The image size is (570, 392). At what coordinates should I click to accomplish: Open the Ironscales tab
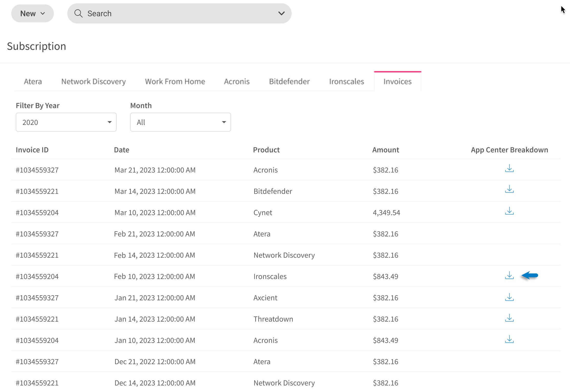click(x=346, y=81)
